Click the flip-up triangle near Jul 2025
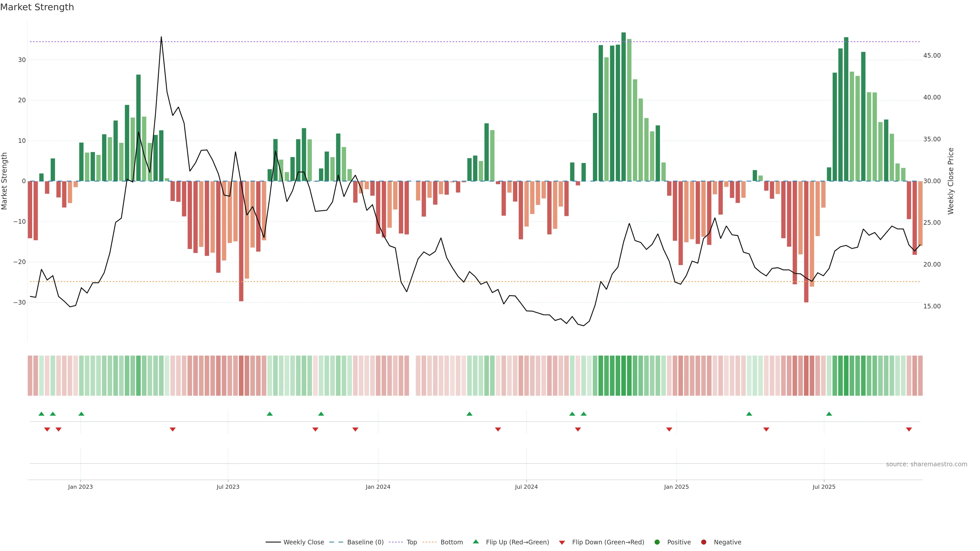 (829, 414)
